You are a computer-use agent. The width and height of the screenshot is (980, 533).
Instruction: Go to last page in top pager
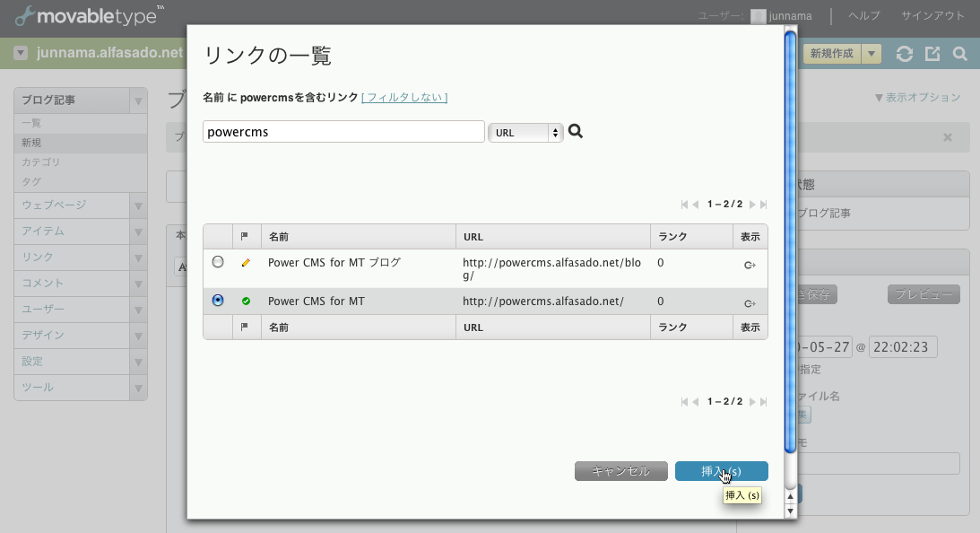click(x=763, y=205)
